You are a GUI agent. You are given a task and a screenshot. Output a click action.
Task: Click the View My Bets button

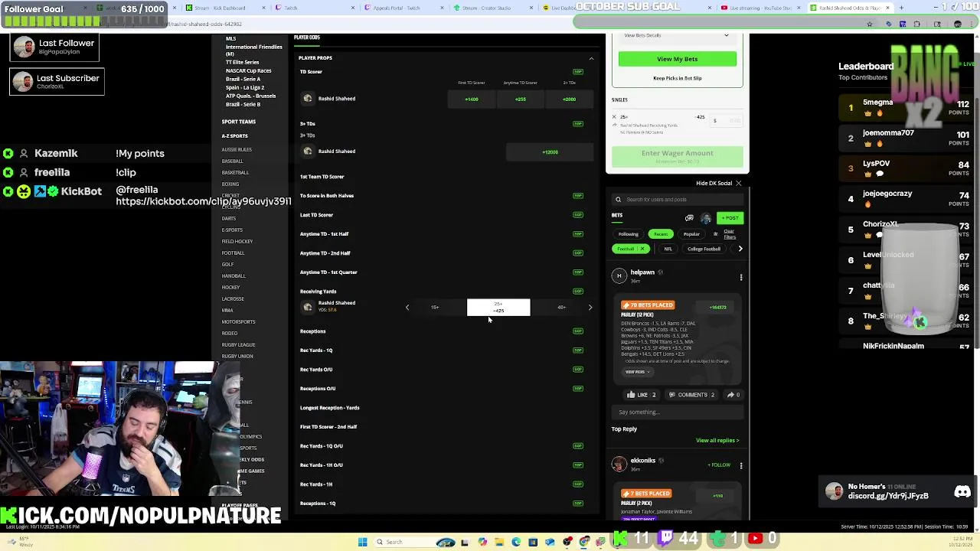(677, 59)
